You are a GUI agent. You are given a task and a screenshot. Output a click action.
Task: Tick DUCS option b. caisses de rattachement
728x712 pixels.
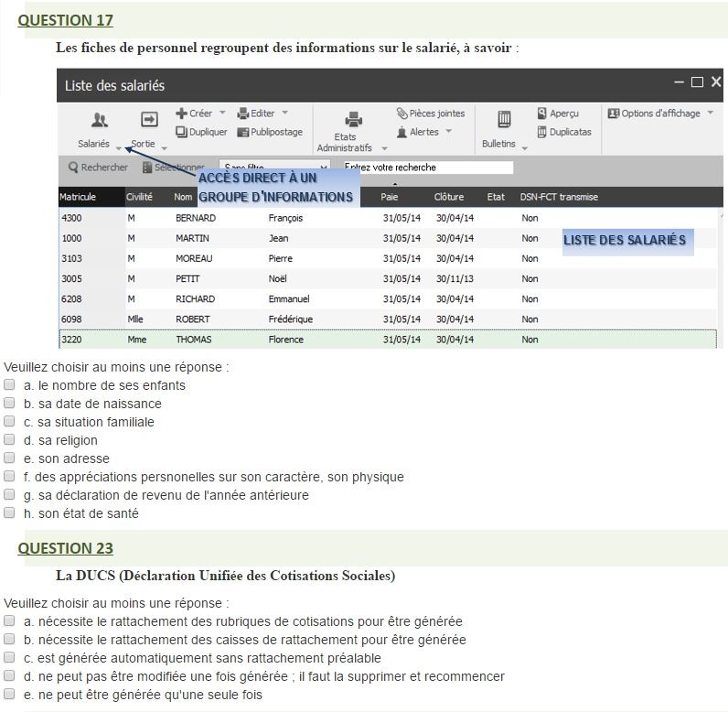[9, 639]
